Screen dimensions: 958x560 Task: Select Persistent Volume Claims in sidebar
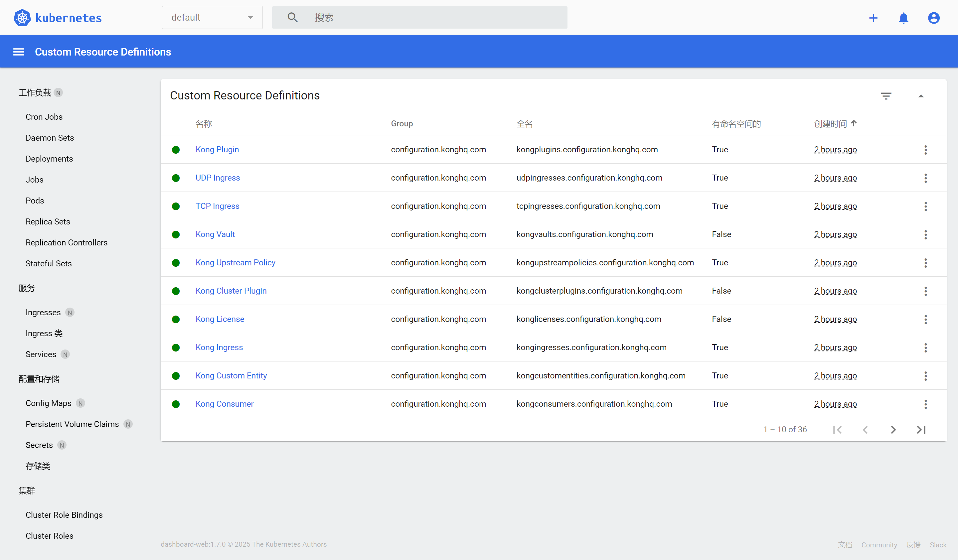click(x=72, y=424)
